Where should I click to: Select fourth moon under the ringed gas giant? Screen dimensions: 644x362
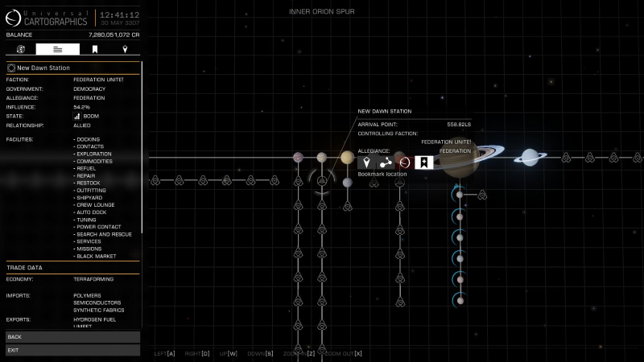click(x=460, y=258)
